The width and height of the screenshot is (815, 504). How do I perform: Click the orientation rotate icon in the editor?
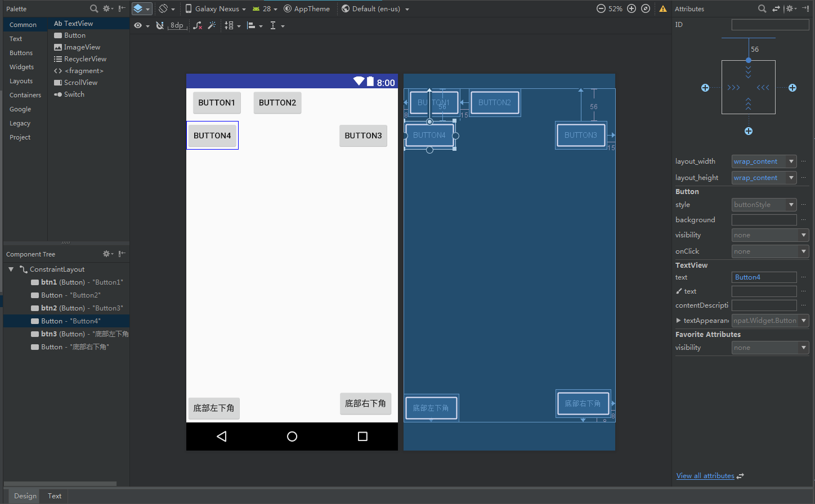[x=166, y=8]
